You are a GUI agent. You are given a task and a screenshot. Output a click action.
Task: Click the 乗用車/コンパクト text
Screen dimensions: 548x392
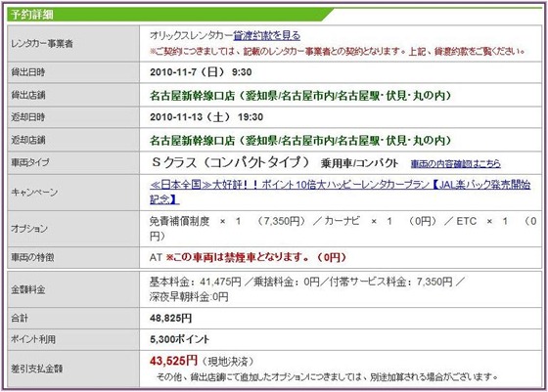359,163
